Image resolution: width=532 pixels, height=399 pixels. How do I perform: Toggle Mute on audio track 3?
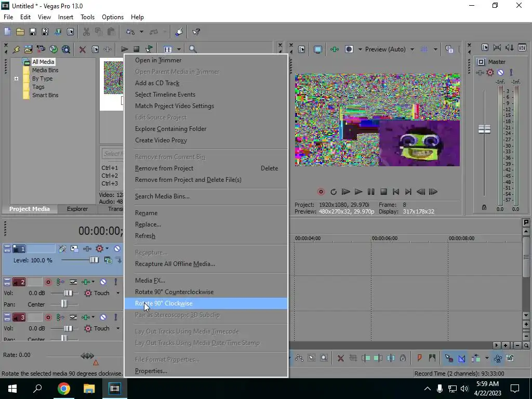[103, 317]
